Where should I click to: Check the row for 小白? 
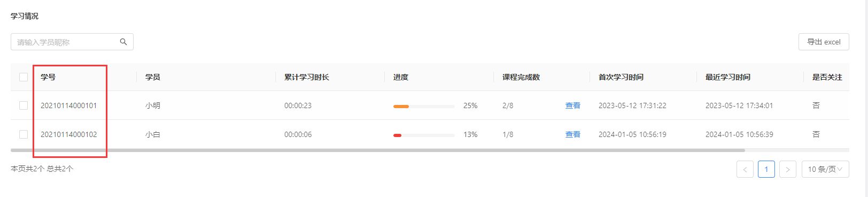[24, 134]
